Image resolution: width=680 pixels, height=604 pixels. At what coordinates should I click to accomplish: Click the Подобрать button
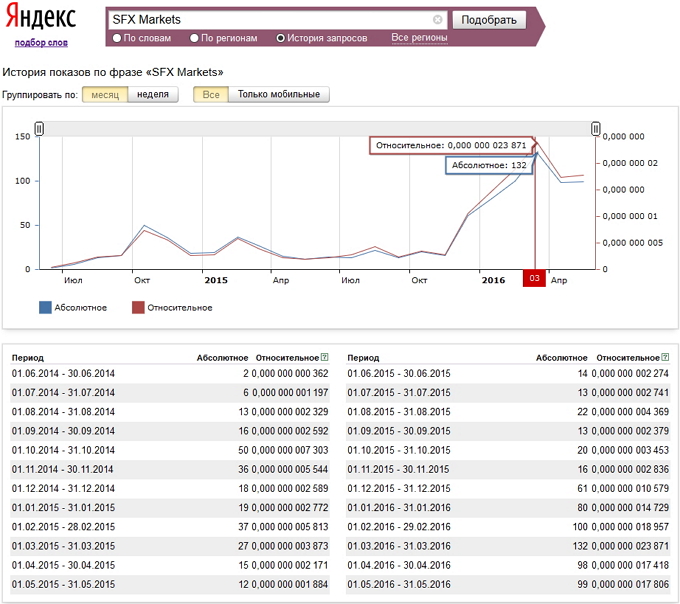[489, 20]
